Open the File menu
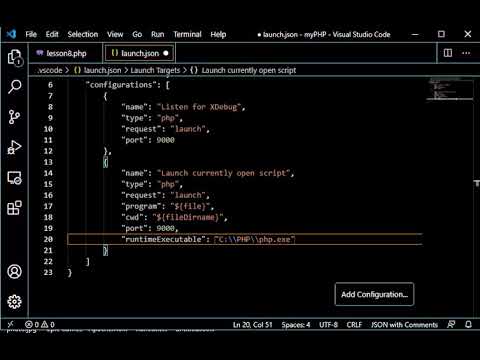 31,34
